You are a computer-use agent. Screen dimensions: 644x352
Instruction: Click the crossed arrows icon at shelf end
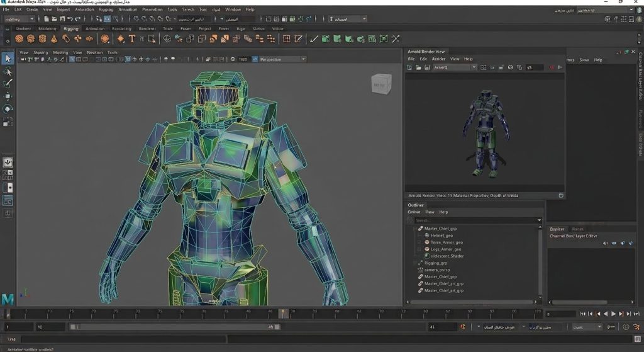396,38
